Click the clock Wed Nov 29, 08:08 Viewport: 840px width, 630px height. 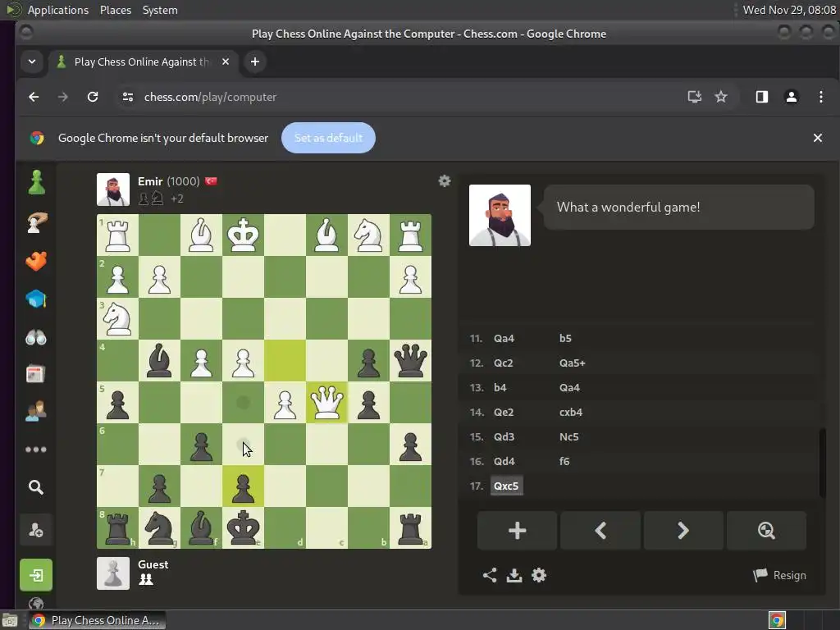coord(789,10)
